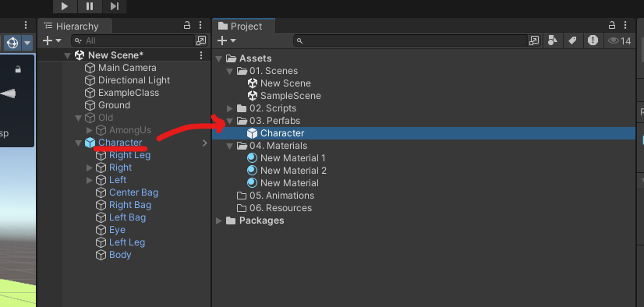Expand the Packages folder
Image resolution: width=644 pixels, height=307 pixels.
click(219, 221)
